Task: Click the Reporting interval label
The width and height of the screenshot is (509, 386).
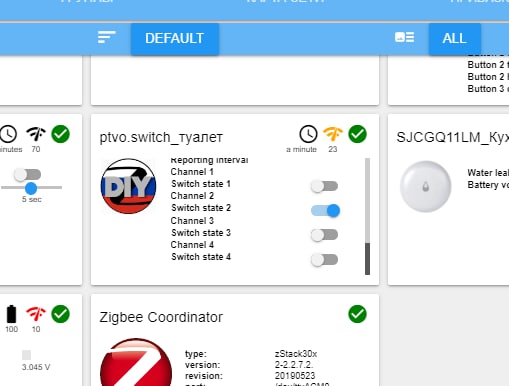Action: tap(209, 160)
